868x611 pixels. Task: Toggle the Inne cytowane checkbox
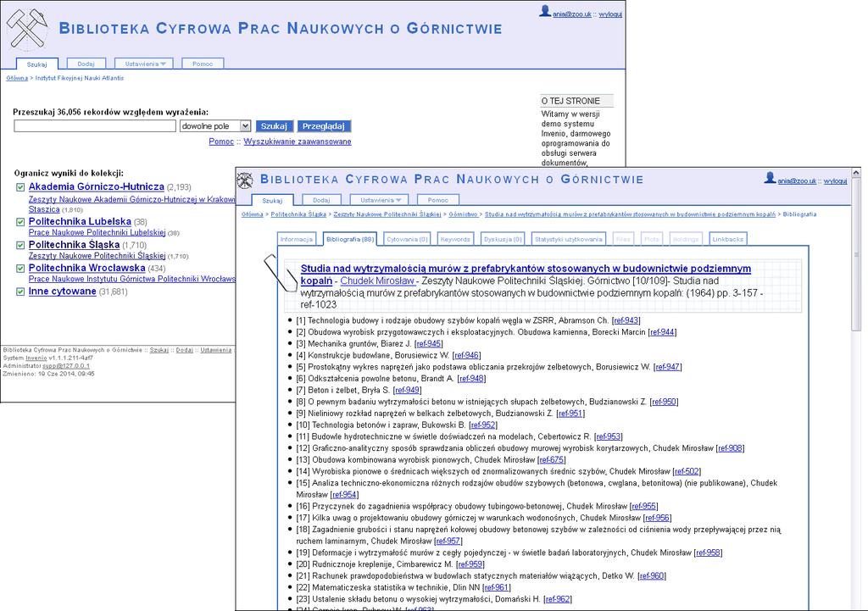pos(20,292)
